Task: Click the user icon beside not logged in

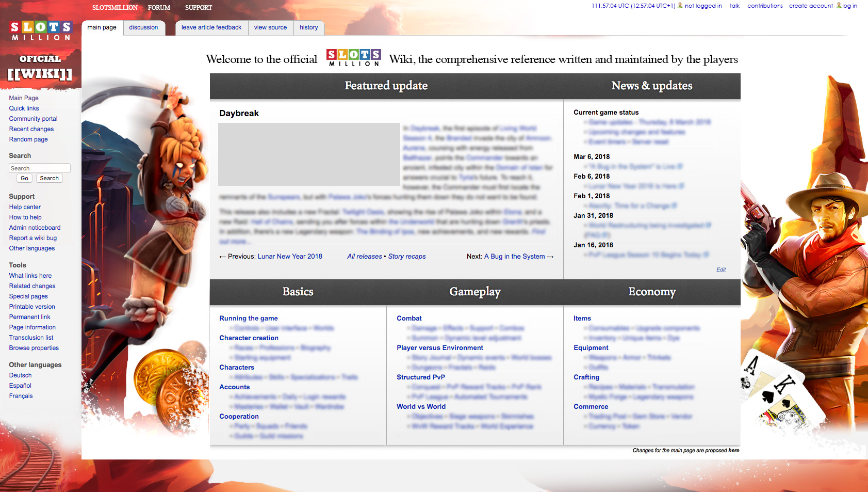Action: [680, 6]
